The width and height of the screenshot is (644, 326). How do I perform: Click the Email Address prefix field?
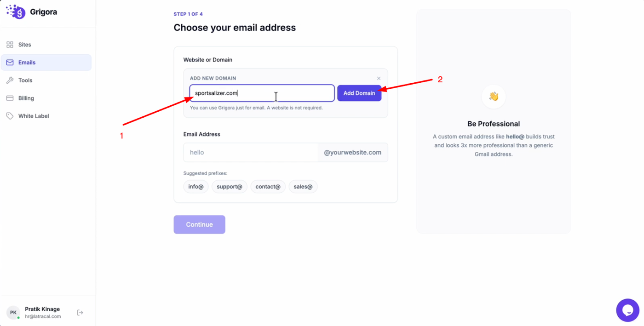(251, 153)
